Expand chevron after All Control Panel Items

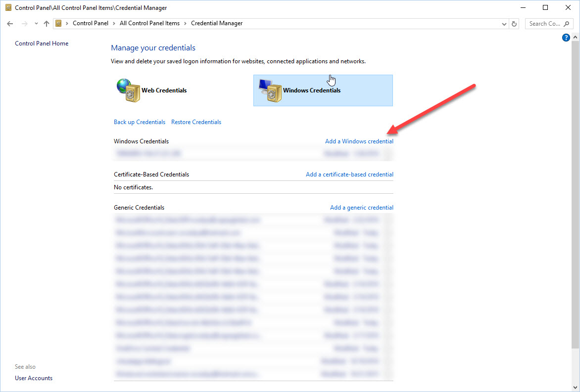click(185, 23)
